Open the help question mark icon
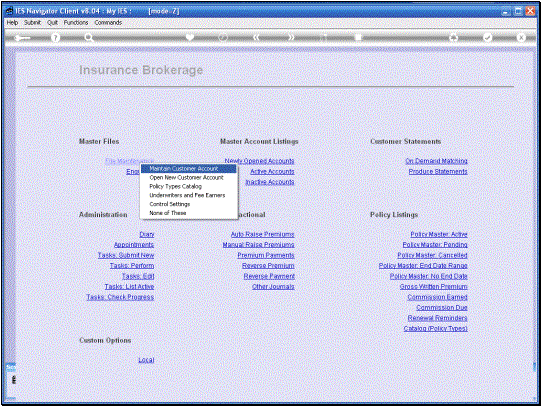This screenshot has height=406, width=541. coord(55,38)
